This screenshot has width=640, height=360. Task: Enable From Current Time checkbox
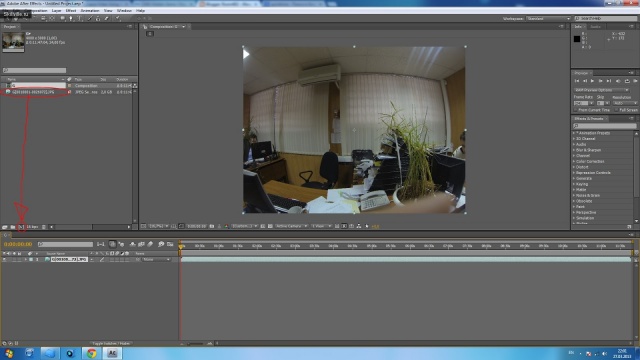click(x=576, y=110)
